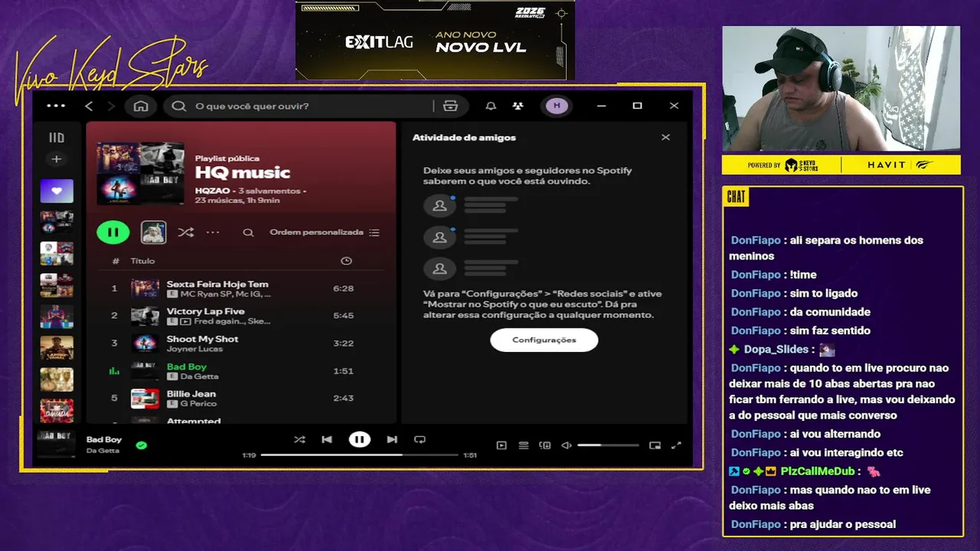980x551 pixels.
Task: Open the profile avatar 'H' menu
Action: [x=557, y=106]
